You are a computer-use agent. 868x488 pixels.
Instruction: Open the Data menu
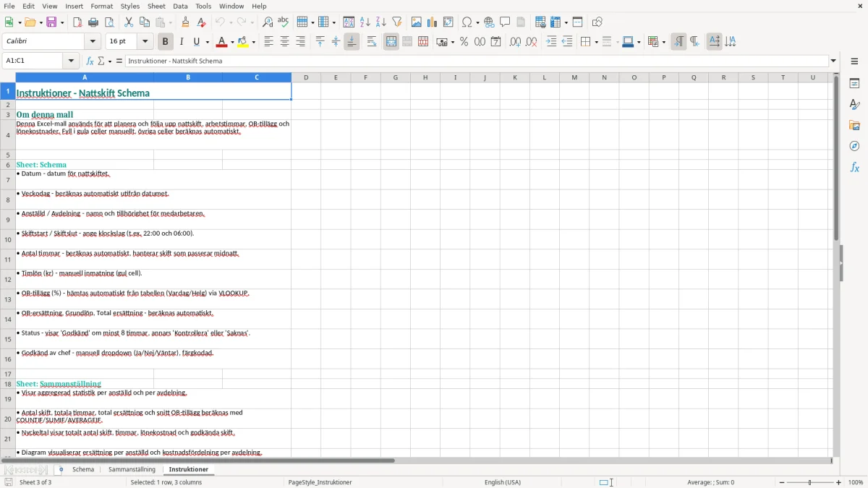pyautogui.click(x=180, y=6)
